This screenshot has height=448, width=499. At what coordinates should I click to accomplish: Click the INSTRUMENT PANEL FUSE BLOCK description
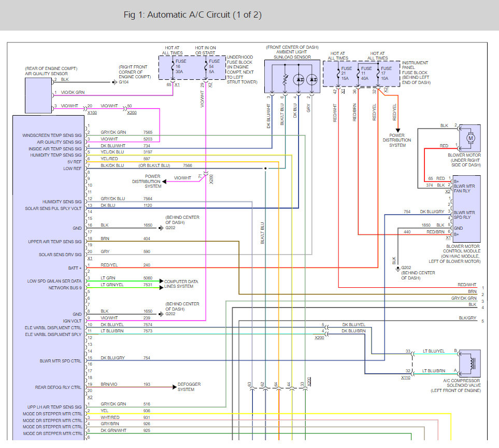click(416, 73)
